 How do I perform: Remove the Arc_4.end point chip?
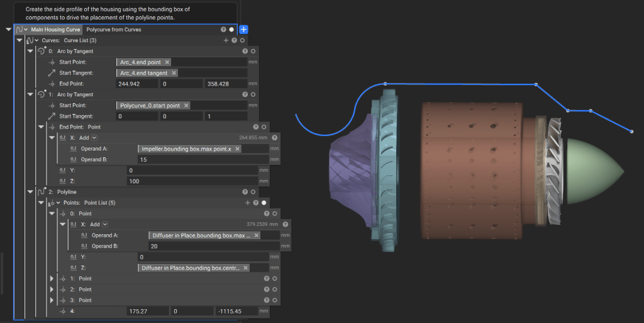click(x=167, y=62)
